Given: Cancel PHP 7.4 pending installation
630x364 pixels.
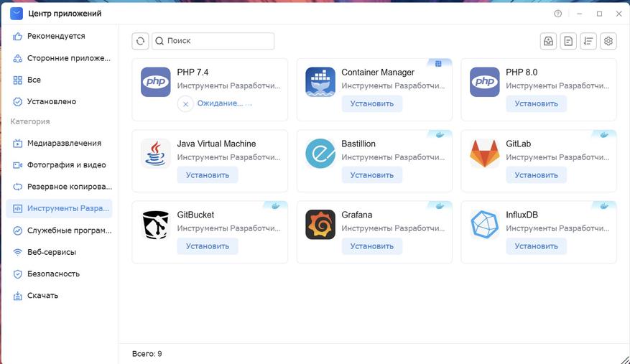Looking at the screenshot, I should coord(185,104).
